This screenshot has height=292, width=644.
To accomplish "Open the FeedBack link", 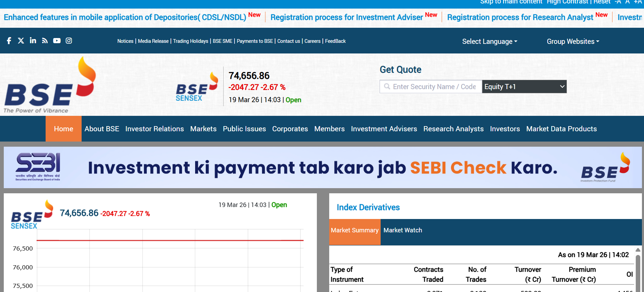I will pyautogui.click(x=335, y=41).
